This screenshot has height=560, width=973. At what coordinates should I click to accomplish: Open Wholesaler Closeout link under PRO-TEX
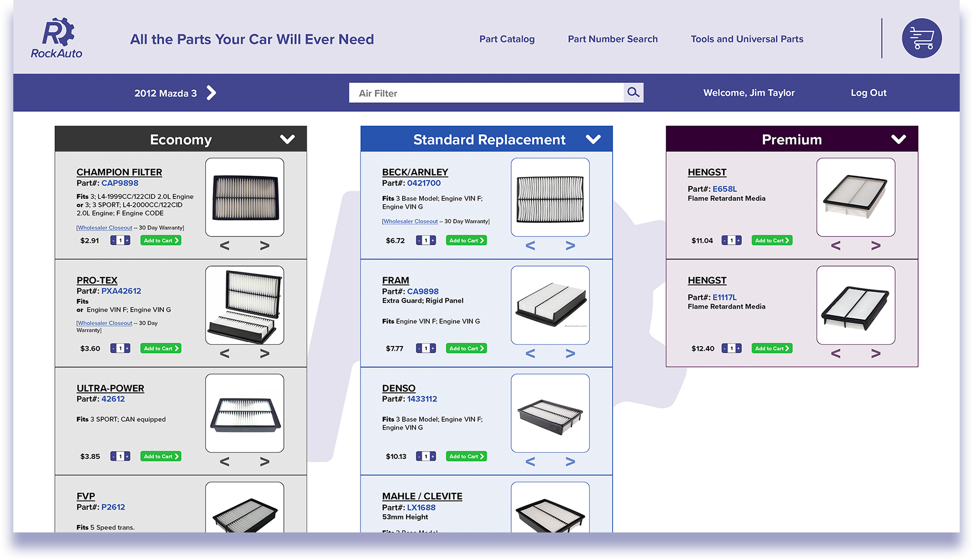(x=105, y=323)
